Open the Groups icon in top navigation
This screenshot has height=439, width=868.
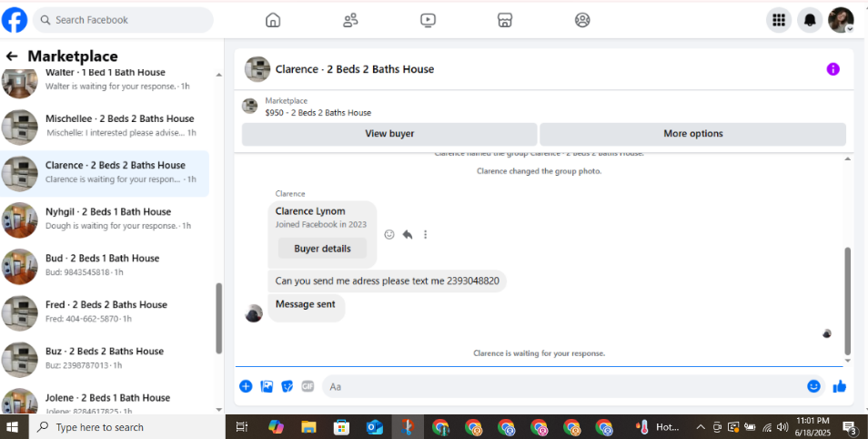(x=582, y=20)
